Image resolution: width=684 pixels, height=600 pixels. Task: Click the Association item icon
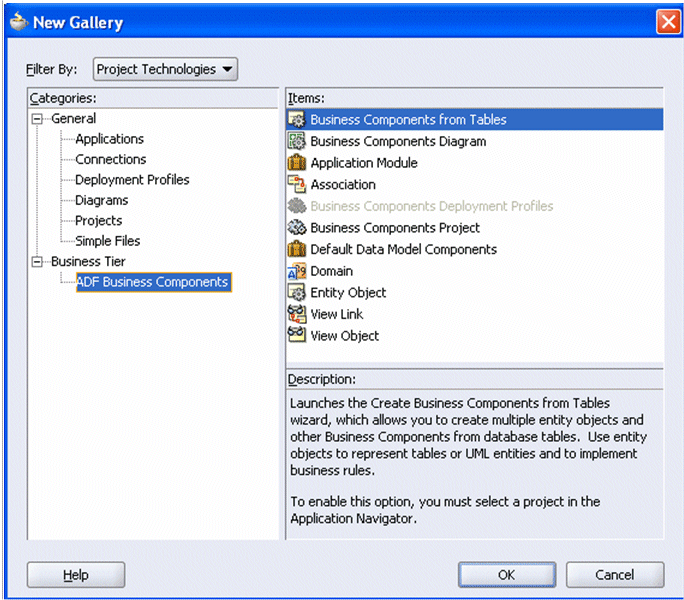(297, 184)
